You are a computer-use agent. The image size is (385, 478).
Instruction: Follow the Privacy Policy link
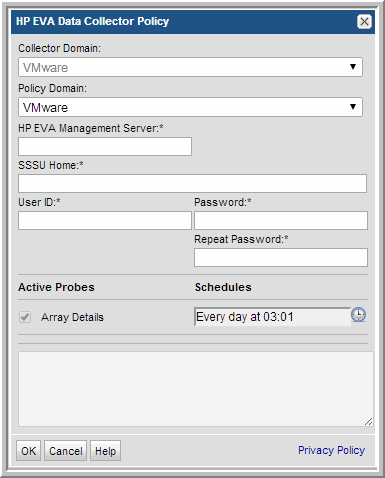point(331,450)
